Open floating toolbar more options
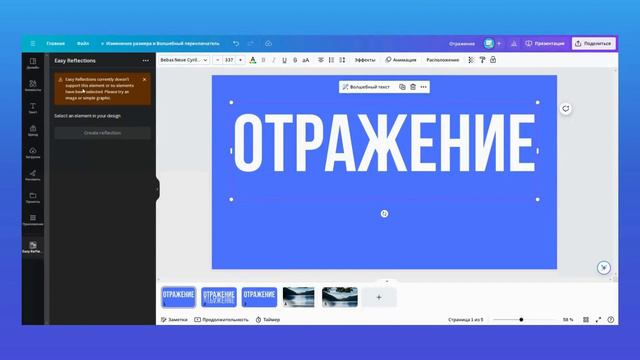The width and height of the screenshot is (640, 360). coord(424,87)
